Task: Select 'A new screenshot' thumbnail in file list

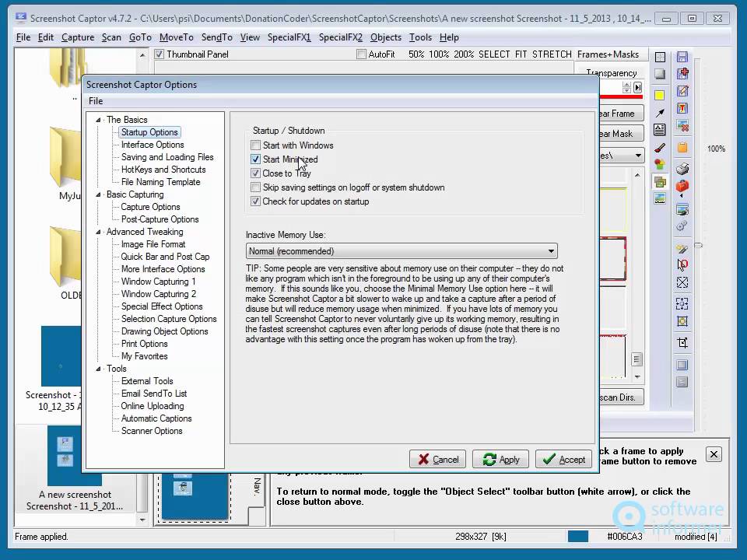Action: [75, 468]
